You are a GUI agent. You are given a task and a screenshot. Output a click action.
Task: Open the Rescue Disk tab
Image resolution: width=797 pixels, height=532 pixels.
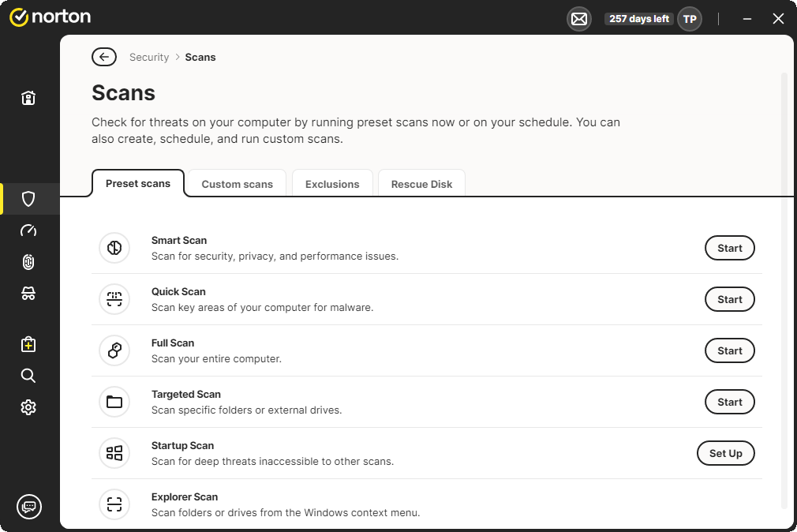[x=421, y=184]
